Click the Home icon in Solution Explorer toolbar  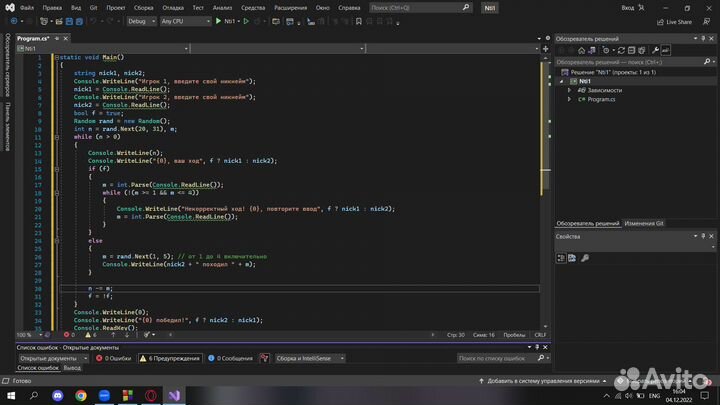click(x=581, y=48)
